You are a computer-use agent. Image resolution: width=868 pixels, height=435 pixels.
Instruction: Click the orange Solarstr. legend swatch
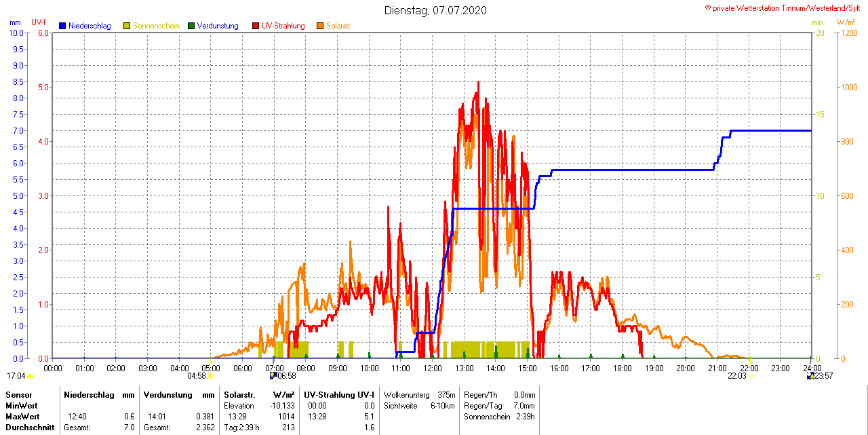(x=320, y=26)
